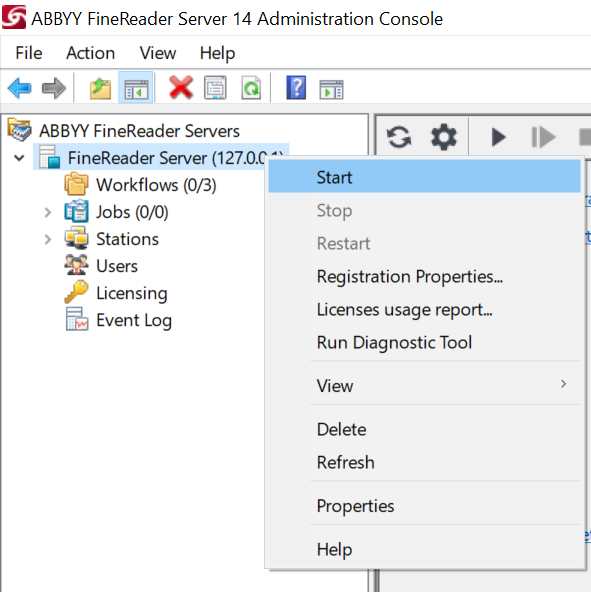The width and height of the screenshot is (591, 592).
Task: Open the View menu in menu bar
Action: click(158, 53)
